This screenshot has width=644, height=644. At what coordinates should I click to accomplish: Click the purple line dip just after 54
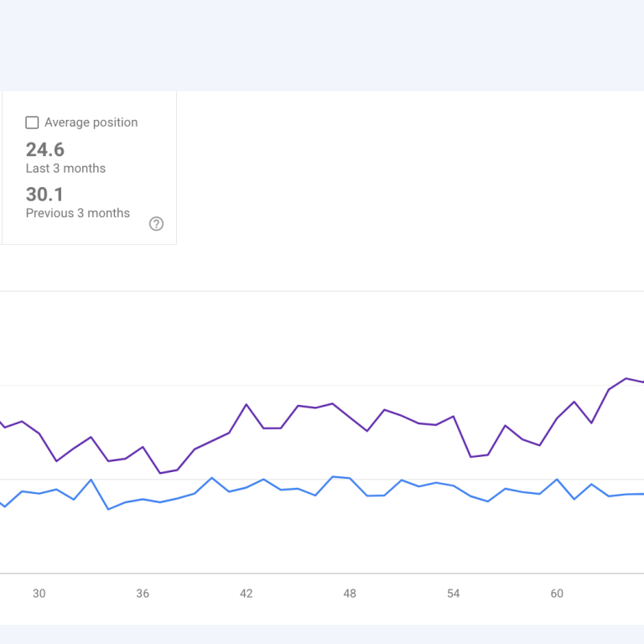[x=471, y=457]
